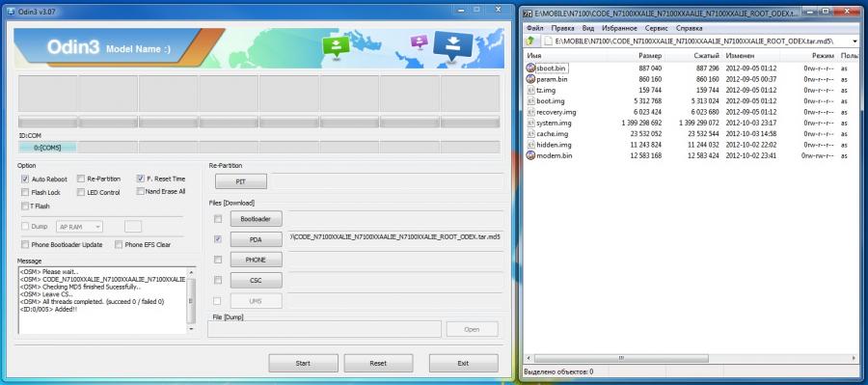
Task: Click the Start button
Action: [303, 364]
